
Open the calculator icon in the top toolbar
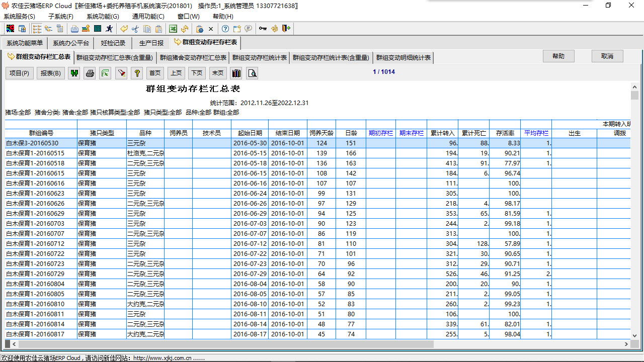pos(98,29)
